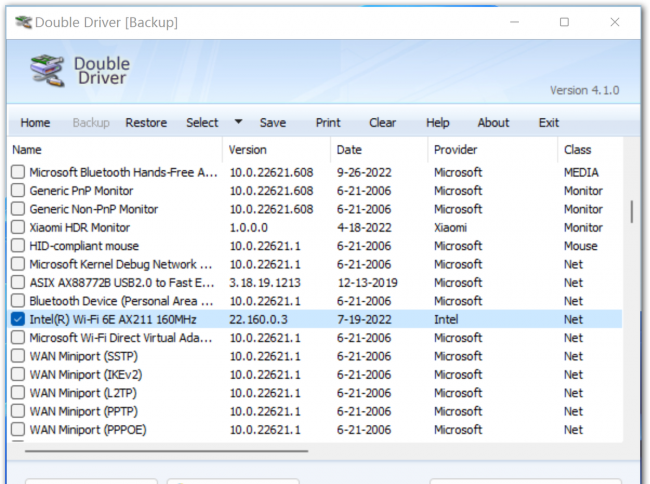The image size is (650, 484).
Task: Click Save in the toolbar
Action: (273, 123)
